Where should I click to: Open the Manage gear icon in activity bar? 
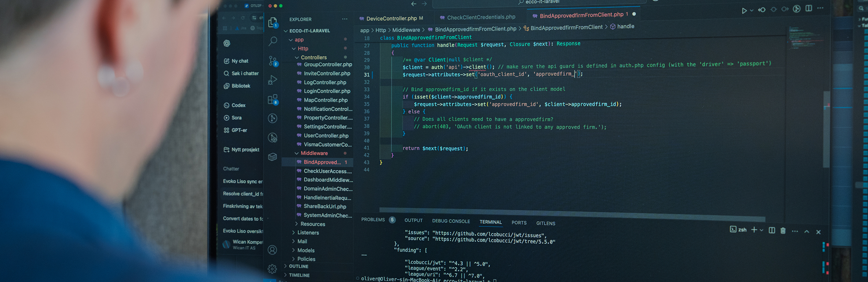point(272,269)
